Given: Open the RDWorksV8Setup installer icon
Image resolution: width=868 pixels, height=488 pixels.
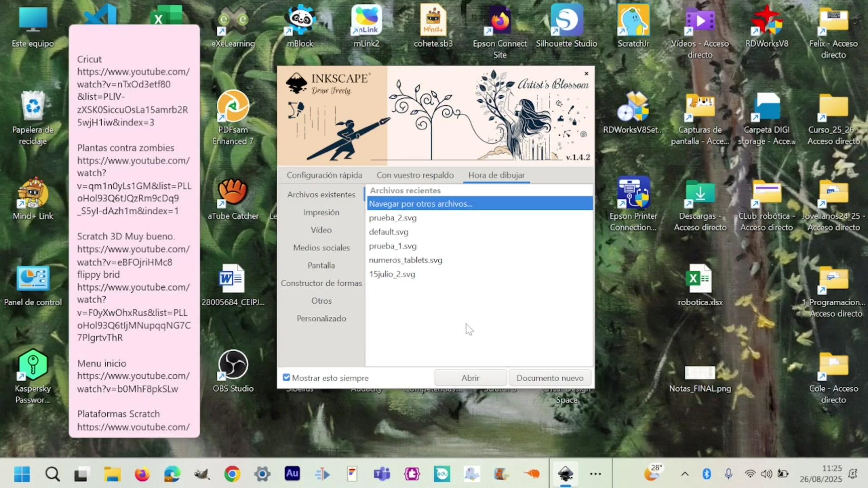Looking at the screenshot, I should 633,113.
